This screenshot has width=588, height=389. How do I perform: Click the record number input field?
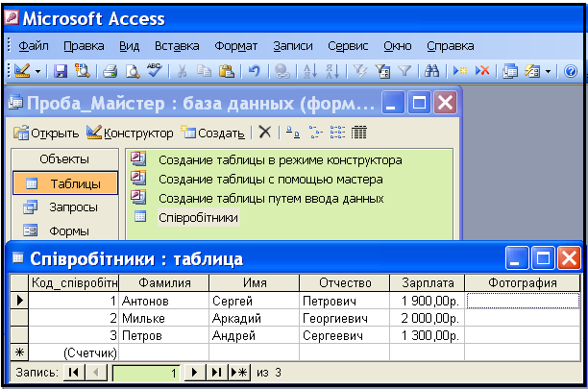coord(146,373)
